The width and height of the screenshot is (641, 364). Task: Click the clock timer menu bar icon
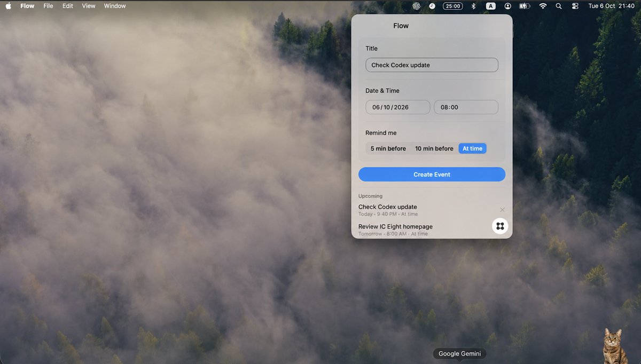click(432, 6)
